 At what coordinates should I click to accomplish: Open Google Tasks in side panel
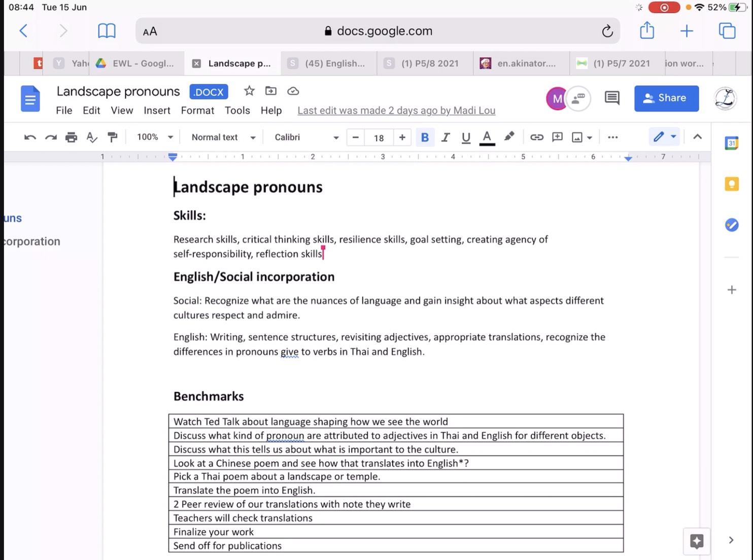pyautogui.click(x=732, y=225)
